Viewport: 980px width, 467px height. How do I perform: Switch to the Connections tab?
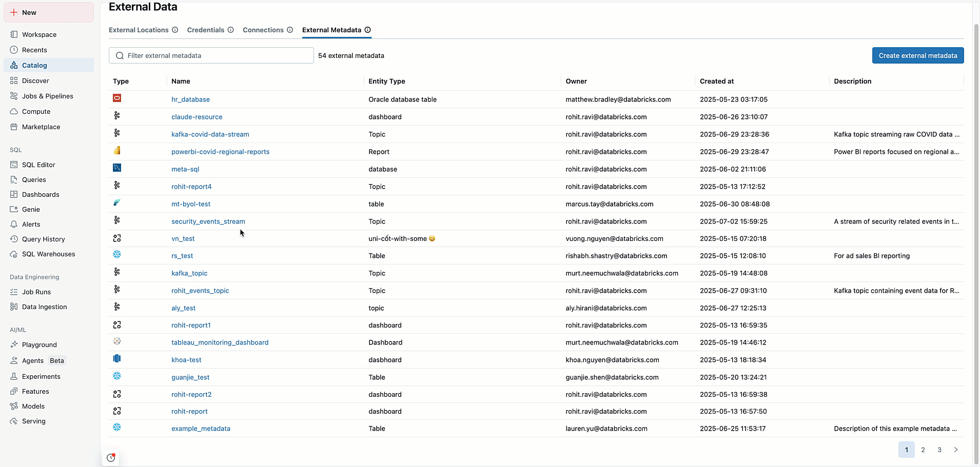[x=263, y=30]
